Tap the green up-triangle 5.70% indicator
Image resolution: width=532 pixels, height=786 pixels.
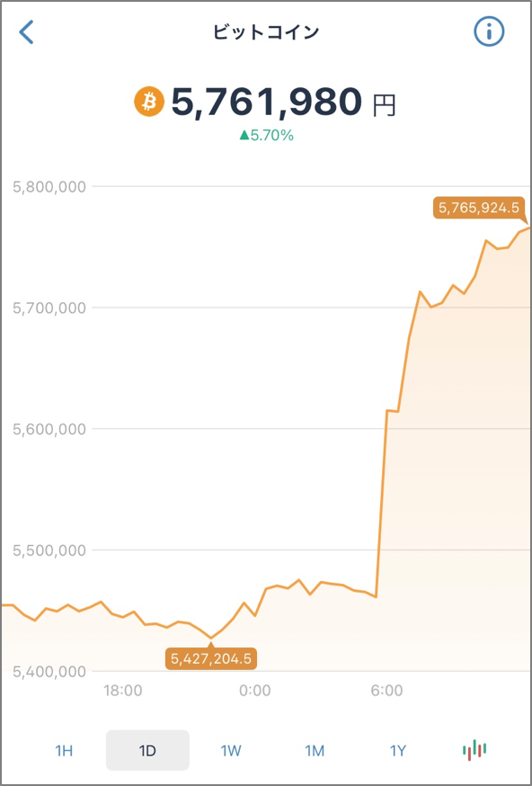tap(266, 135)
